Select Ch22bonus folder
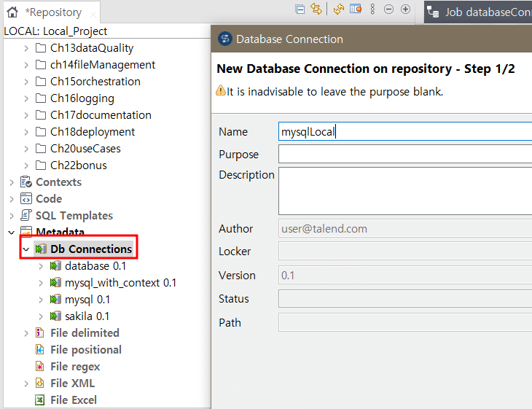The image size is (532, 409). coord(79,165)
